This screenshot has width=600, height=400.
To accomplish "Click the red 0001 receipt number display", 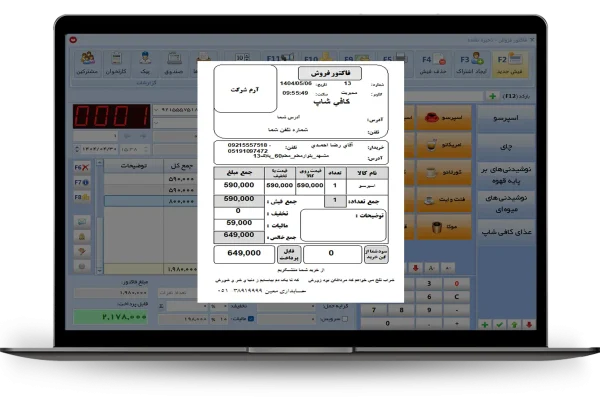I will pyautogui.click(x=111, y=116).
